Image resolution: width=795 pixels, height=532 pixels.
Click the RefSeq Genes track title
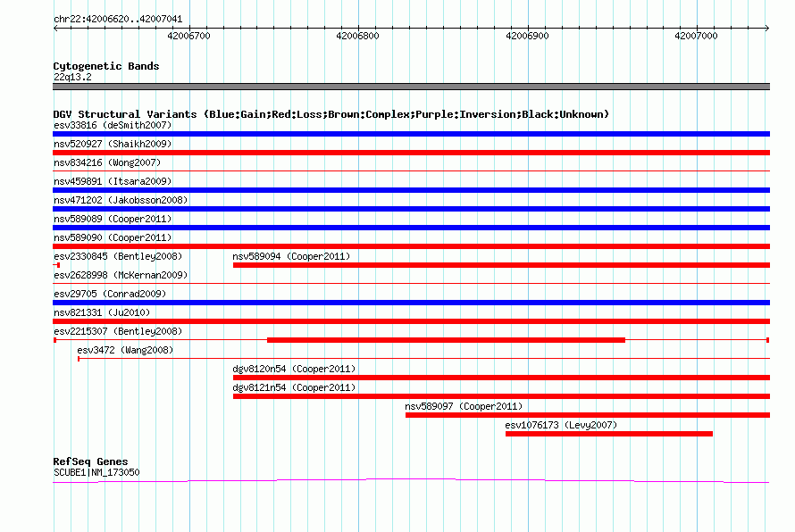coord(91,461)
